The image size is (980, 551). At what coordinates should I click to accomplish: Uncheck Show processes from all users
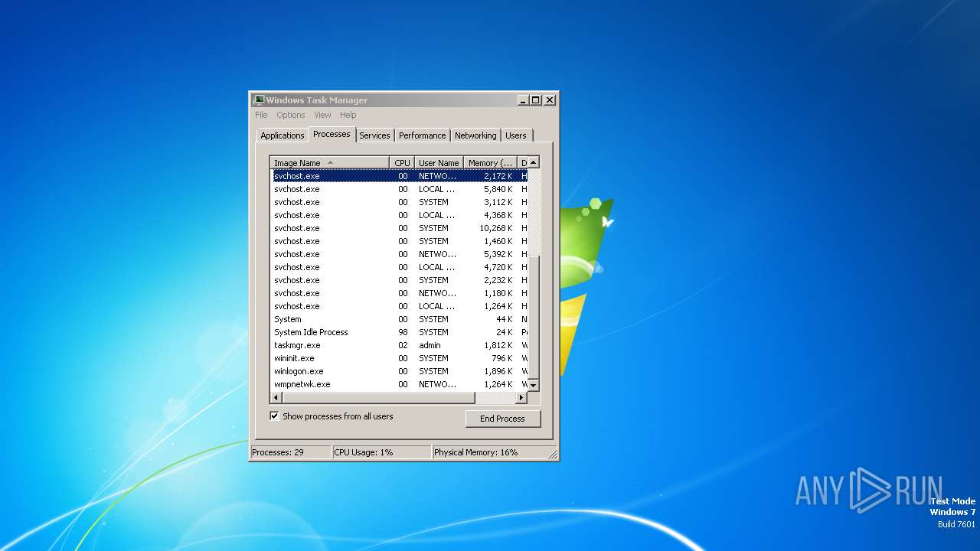point(274,416)
